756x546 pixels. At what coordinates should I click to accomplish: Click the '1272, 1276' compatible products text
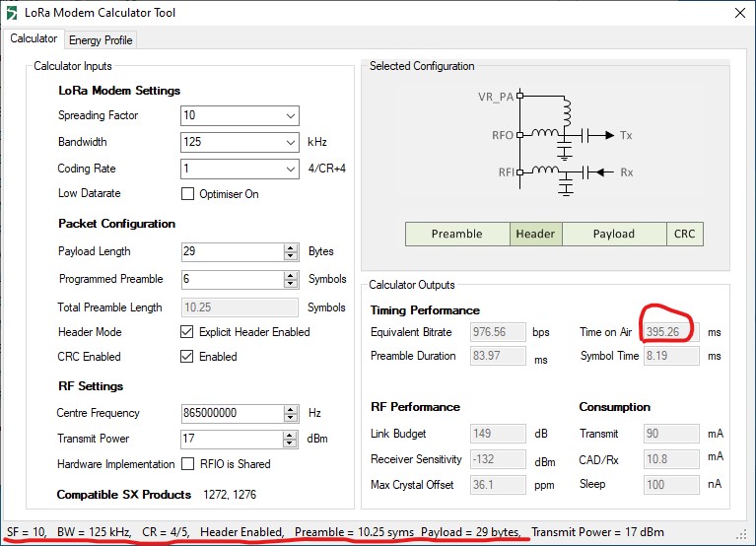(230, 495)
